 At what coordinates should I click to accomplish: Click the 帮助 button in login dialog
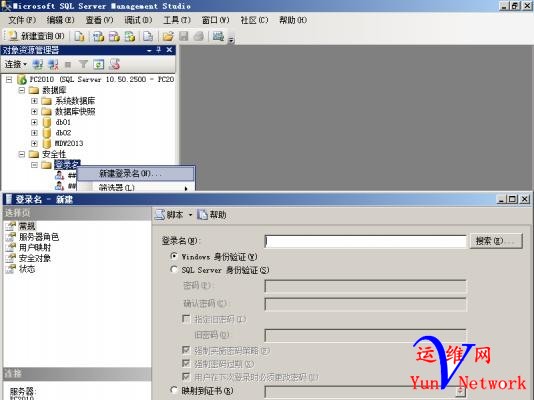pos(212,215)
